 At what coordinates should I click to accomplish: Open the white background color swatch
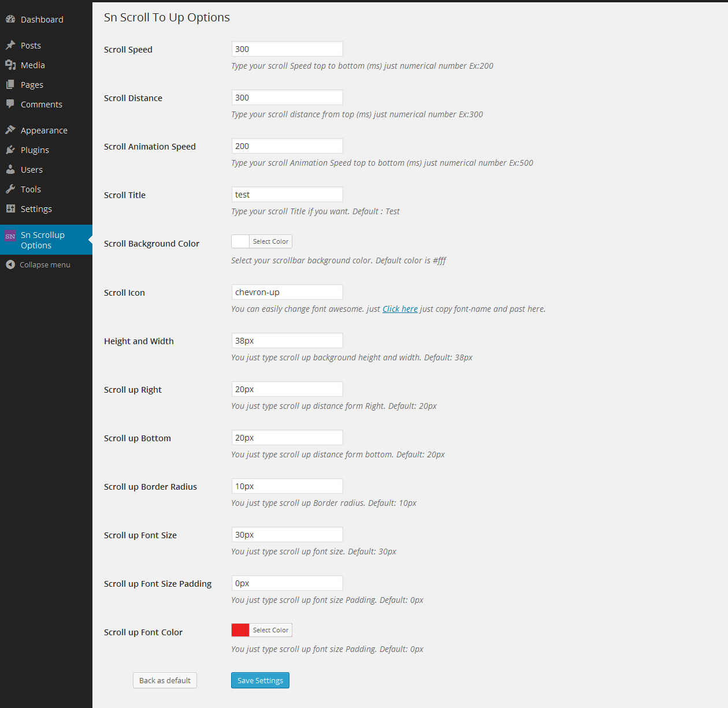(240, 241)
